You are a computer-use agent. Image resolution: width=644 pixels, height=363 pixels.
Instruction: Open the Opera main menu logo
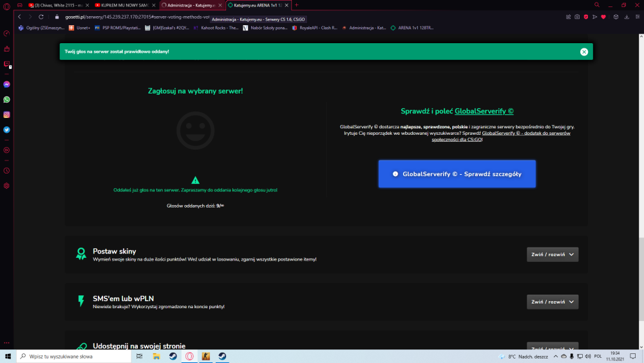[6, 6]
